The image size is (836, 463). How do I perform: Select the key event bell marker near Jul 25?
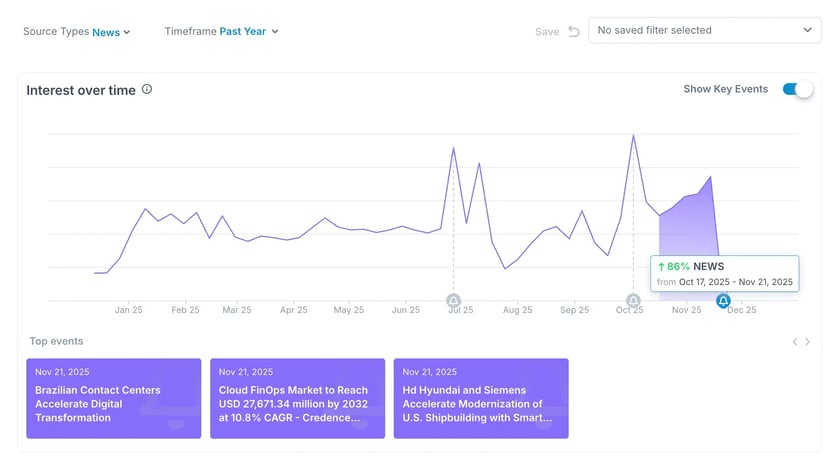point(453,300)
